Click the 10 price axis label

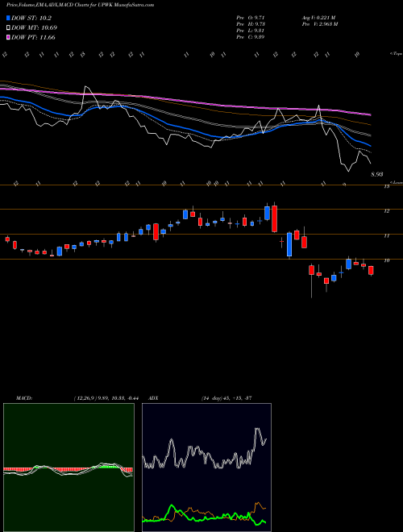(386, 260)
